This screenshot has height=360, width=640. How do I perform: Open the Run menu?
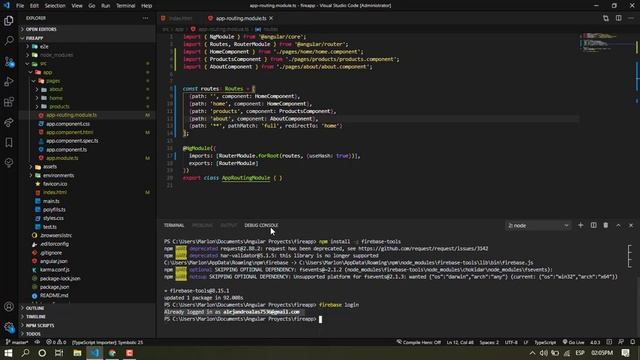(106, 6)
